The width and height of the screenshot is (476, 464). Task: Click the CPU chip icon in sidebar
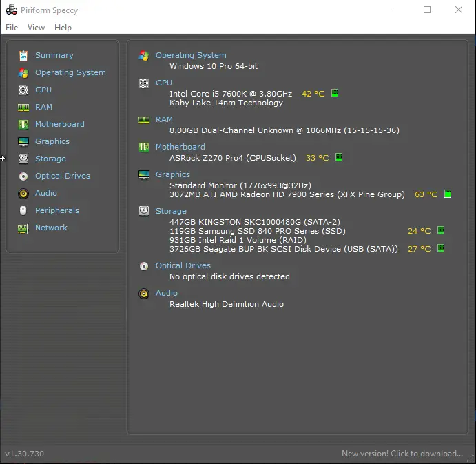[x=23, y=90]
